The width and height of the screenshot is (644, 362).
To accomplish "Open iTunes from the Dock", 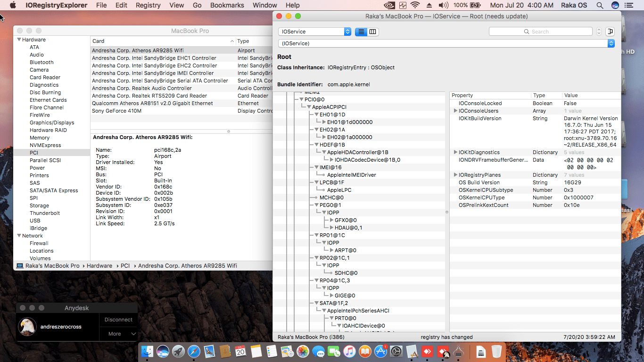I will [x=349, y=351].
